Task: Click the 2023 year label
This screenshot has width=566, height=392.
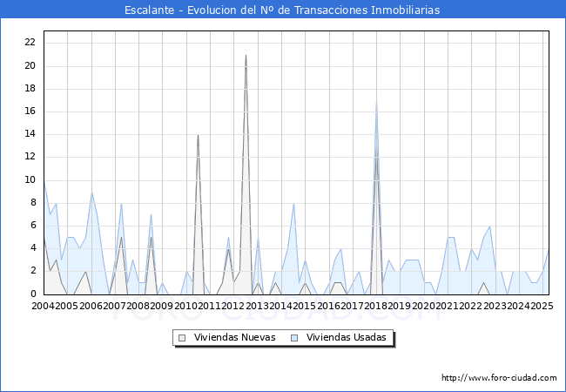Action: tap(495, 306)
